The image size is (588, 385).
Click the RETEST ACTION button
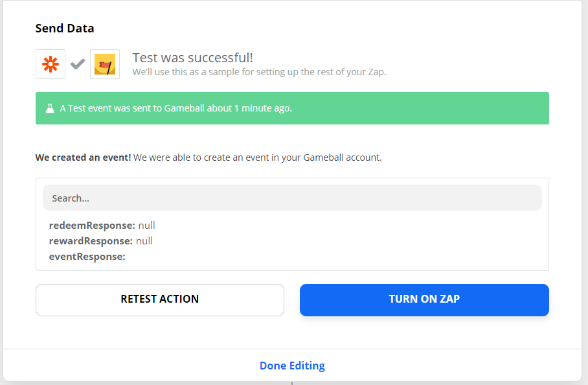coord(160,300)
